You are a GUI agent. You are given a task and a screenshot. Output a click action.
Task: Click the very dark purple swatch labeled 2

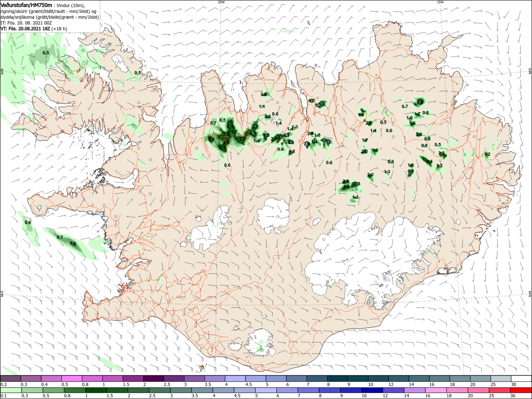153,379
